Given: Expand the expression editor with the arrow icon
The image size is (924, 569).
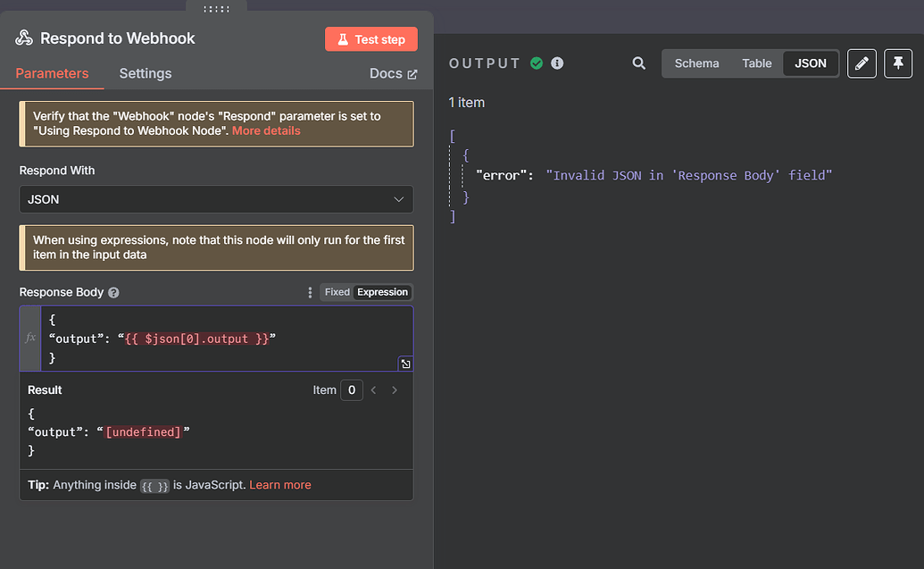Looking at the screenshot, I should point(405,363).
